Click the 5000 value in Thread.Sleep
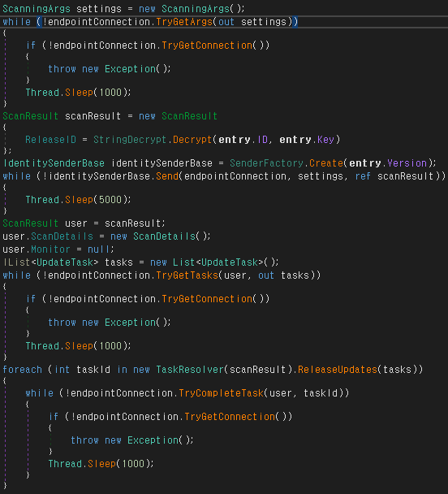 point(110,200)
